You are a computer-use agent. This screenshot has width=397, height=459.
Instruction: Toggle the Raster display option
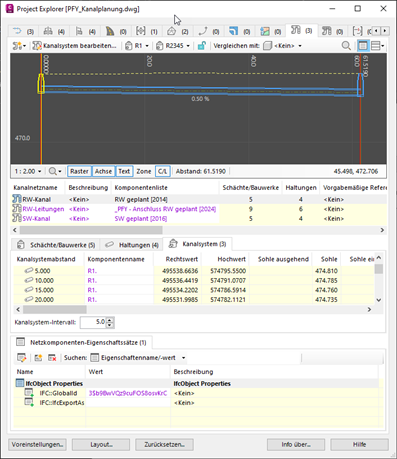tap(79, 171)
